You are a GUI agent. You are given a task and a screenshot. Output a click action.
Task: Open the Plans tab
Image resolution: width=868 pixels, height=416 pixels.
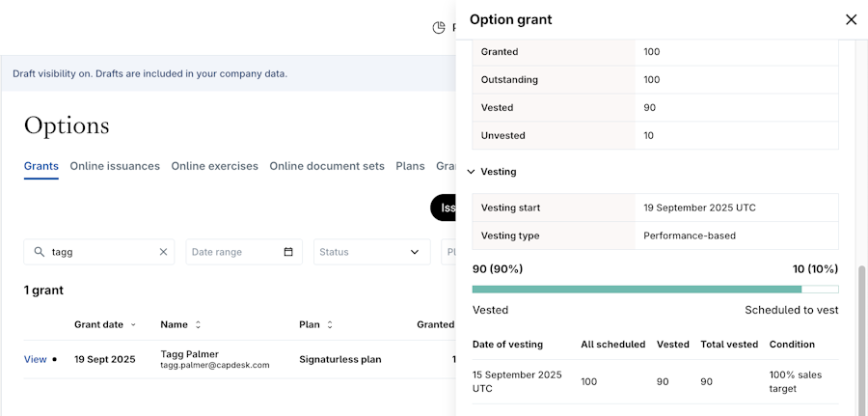click(x=410, y=166)
